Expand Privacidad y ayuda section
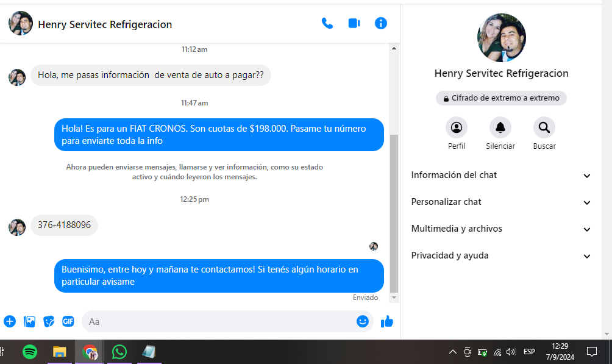 click(501, 256)
